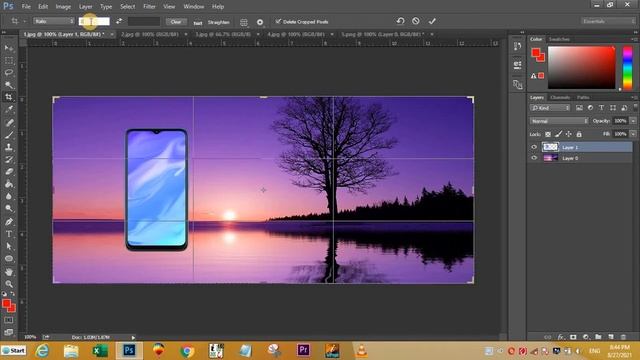Select the Lasso tool

pos(9,73)
